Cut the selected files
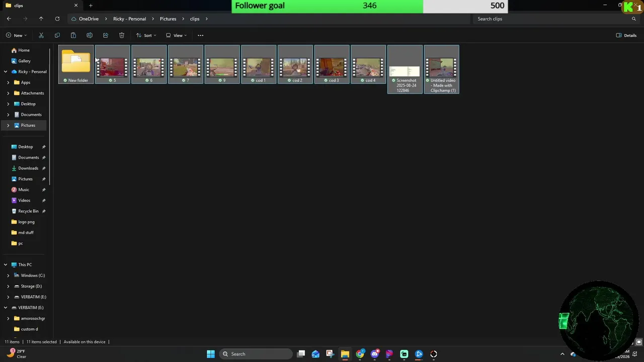Screen dimensions: 644x362 pyautogui.click(x=41, y=35)
